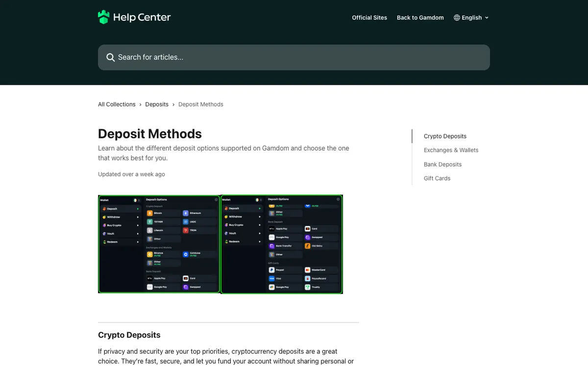Click the search magnifier icon
The height and width of the screenshot is (368, 588).
coord(110,57)
